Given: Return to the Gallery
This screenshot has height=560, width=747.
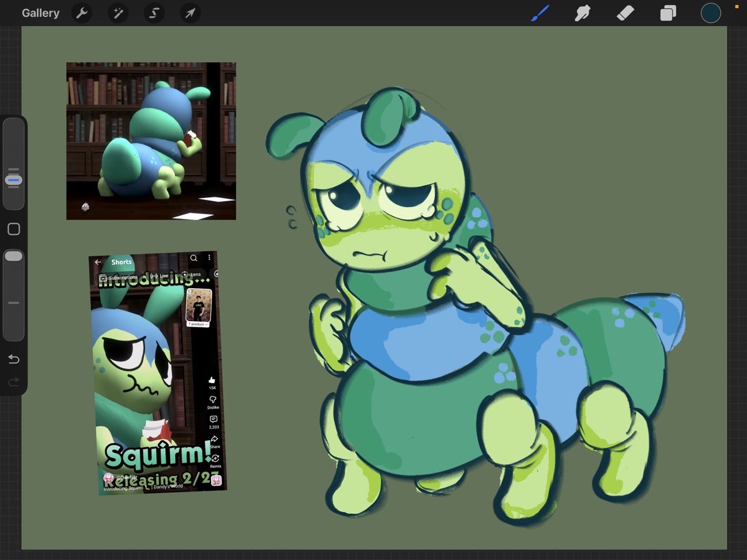Looking at the screenshot, I should click(x=40, y=13).
